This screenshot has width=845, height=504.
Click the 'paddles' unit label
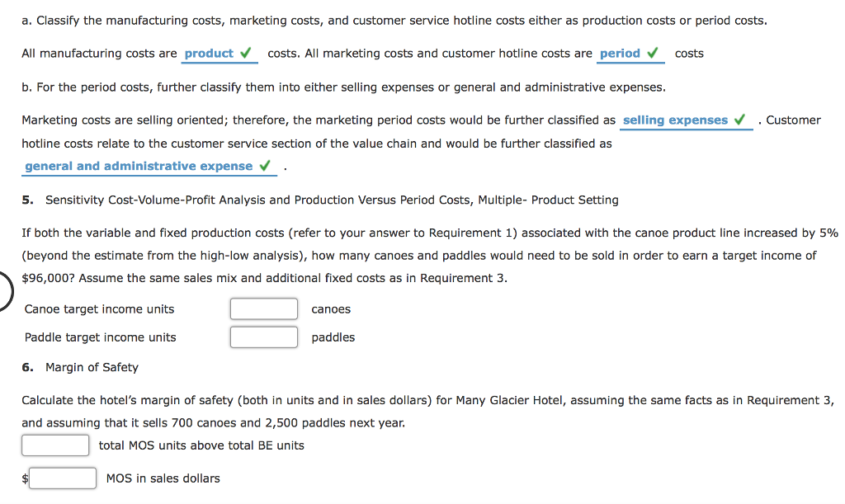333,337
